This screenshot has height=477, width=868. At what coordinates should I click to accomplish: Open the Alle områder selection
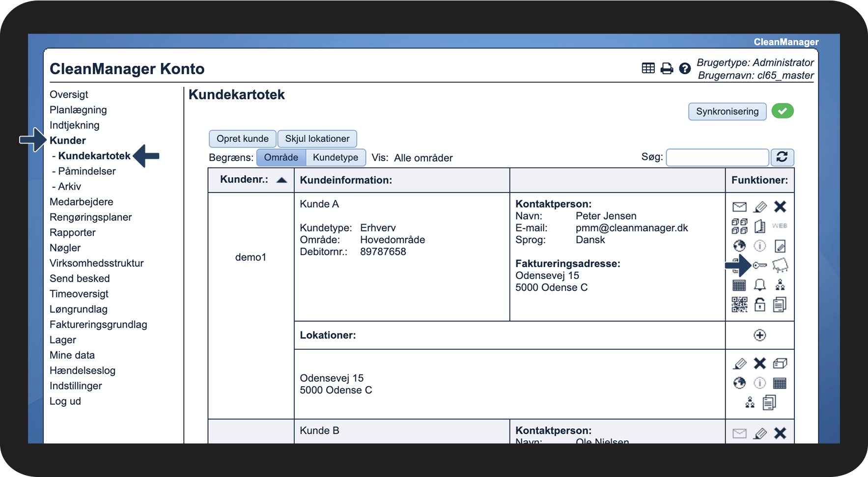click(x=423, y=158)
